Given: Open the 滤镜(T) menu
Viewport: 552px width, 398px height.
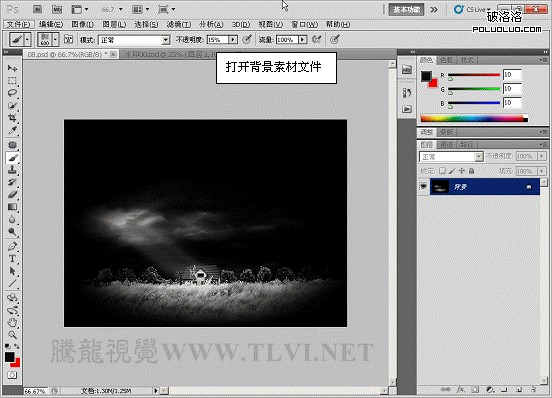Looking at the screenshot, I should click(x=179, y=24).
